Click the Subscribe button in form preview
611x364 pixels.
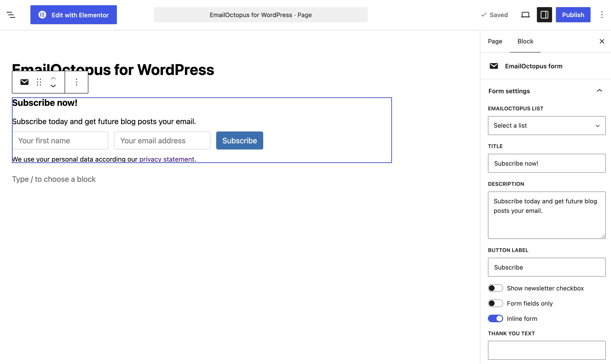point(240,140)
